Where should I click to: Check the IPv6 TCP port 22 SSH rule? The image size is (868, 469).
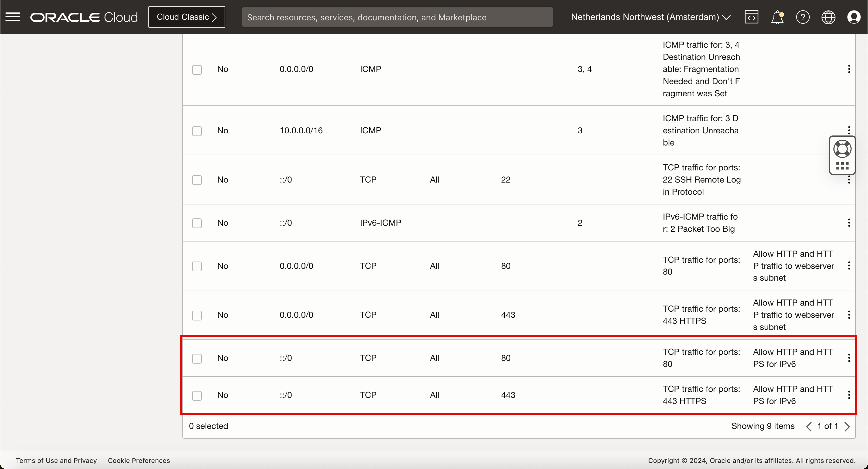click(x=197, y=180)
